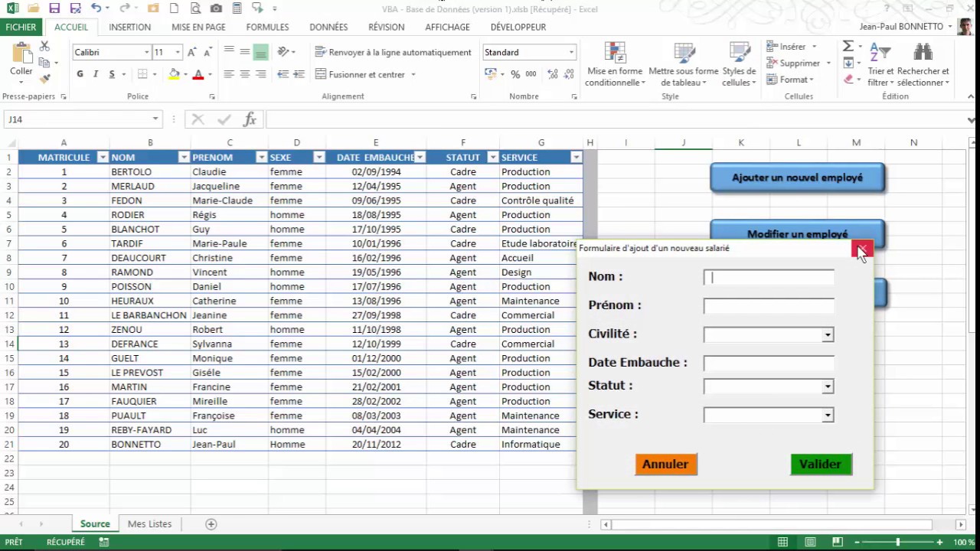This screenshot has height=551, width=980.
Task: Click the green Valider button
Action: [821, 465]
